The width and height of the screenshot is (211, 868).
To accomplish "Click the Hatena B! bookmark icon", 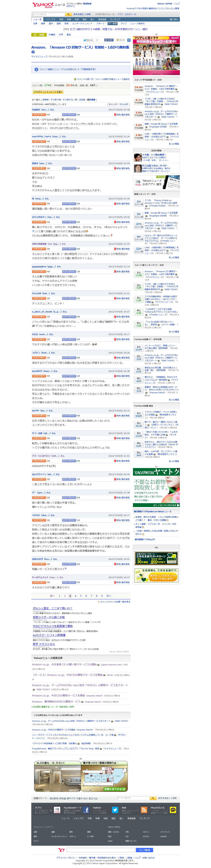I will [x=129, y=40].
